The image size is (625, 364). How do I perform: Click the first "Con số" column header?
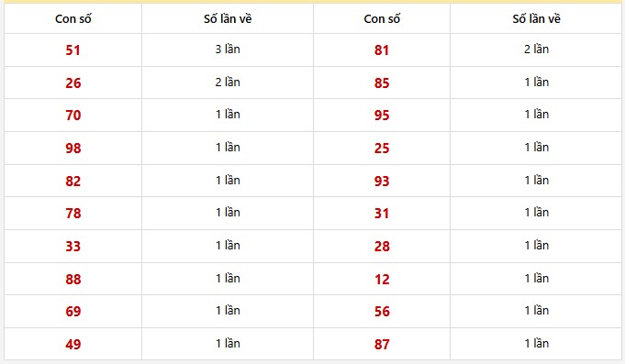[x=73, y=18]
